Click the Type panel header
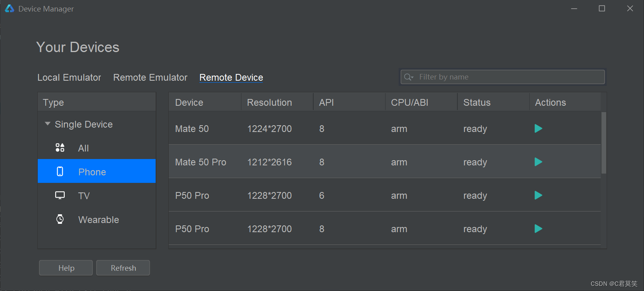 [97, 102]
